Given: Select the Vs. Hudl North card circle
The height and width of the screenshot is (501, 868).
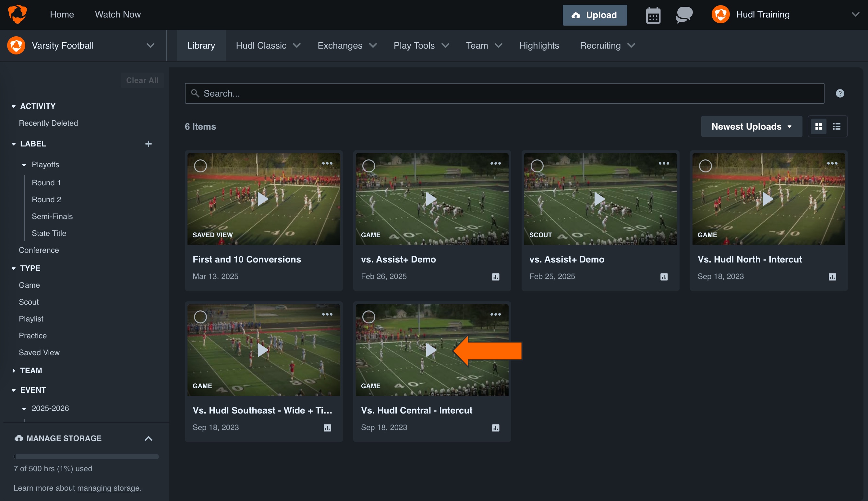Looking at the screenshot, I should tap(705, 166).
